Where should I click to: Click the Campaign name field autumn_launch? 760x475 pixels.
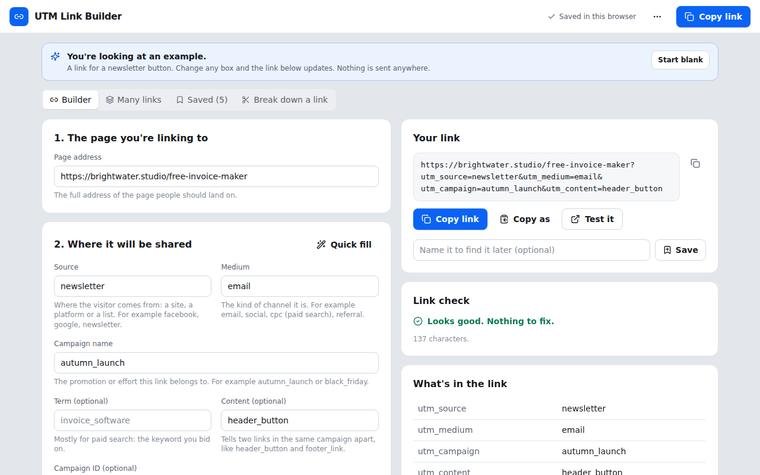tap(216, 363)
